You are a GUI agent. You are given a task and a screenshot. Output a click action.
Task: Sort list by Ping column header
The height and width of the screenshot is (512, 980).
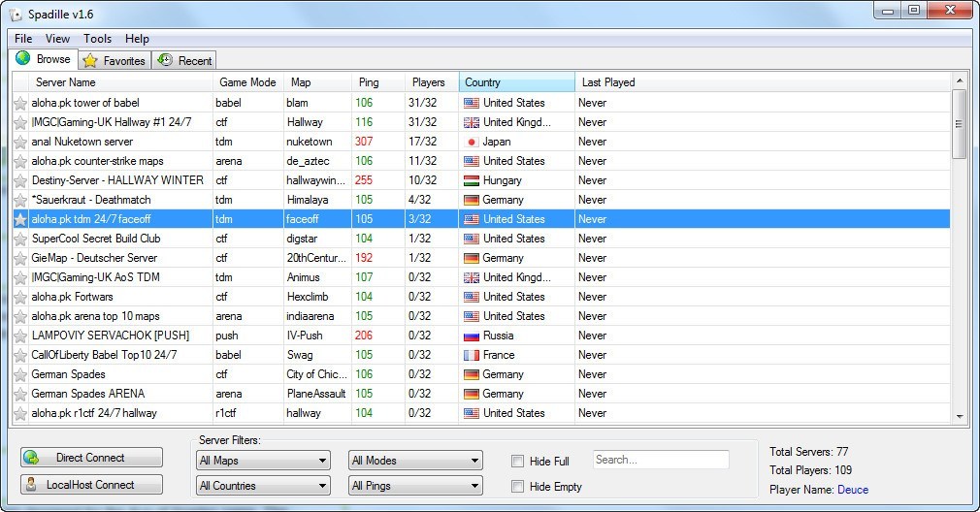(378, 82)
